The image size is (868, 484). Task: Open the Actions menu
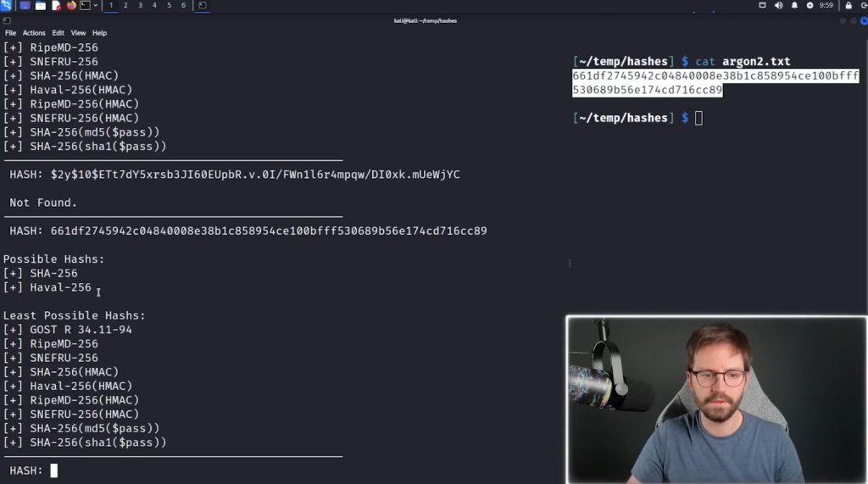tap(34, 33)
